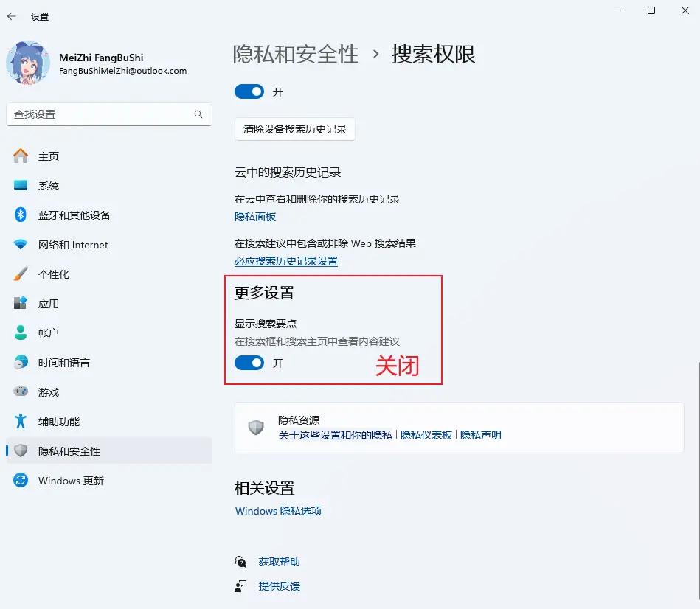Toggle the switch above 清除设备搜索历史记录
700x609 pixels.
(x=249, y=92)
